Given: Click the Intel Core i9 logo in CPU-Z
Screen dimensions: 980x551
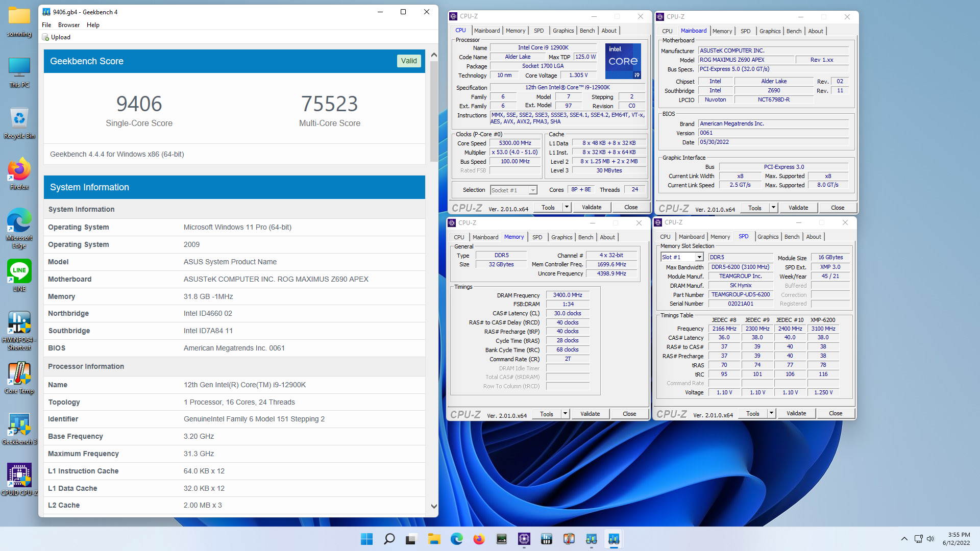Looking at the screenshot, I should point(623,61).
